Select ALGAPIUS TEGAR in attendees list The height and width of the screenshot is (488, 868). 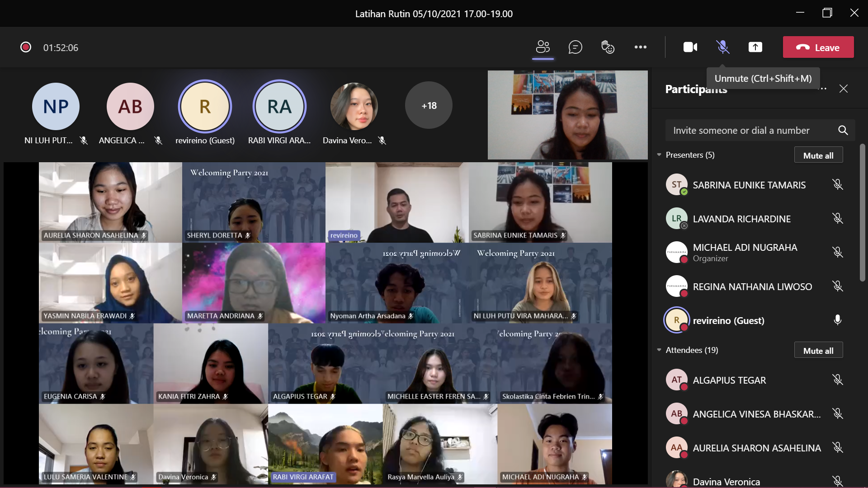(x=729, y=380)
